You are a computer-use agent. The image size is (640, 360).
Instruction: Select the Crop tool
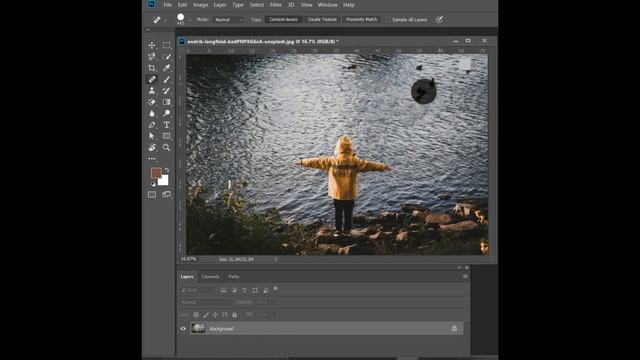[x=152, y=68]
